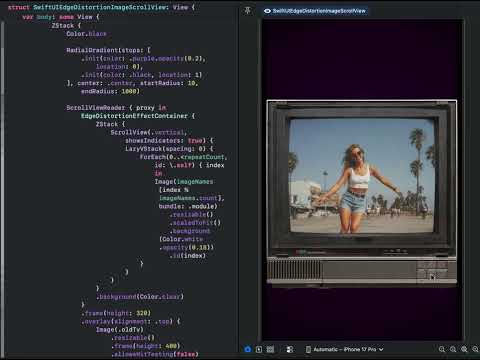Image resolution: width=480 pixels, height=360 pixels.
Task: Zoom out the preview canvas
Action: tap(442, 349)
